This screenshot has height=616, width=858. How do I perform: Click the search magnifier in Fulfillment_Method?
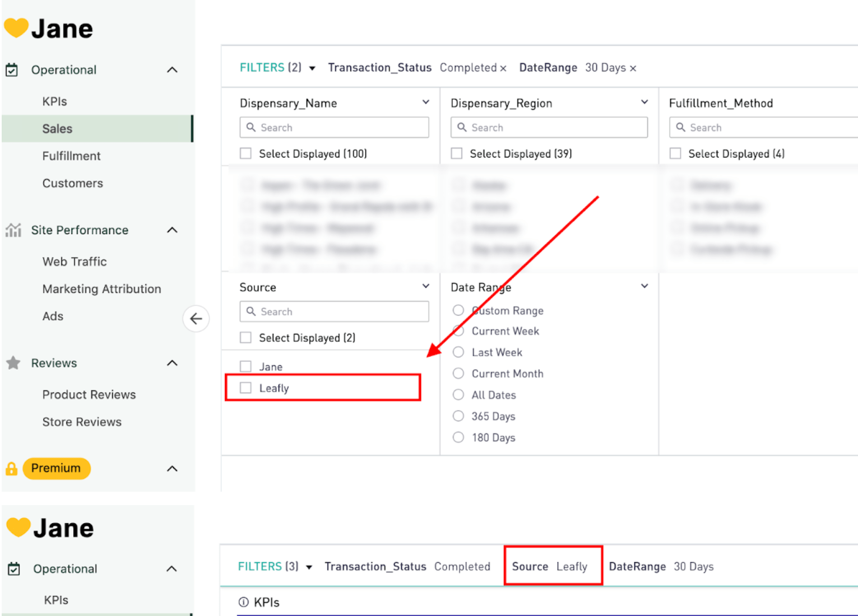(x=680, y=127)
